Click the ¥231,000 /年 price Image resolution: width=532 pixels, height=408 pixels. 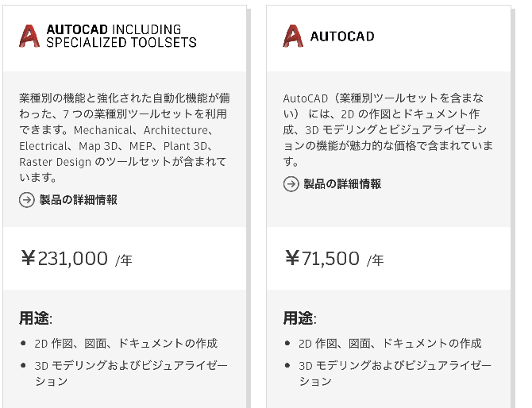point(76,259)
